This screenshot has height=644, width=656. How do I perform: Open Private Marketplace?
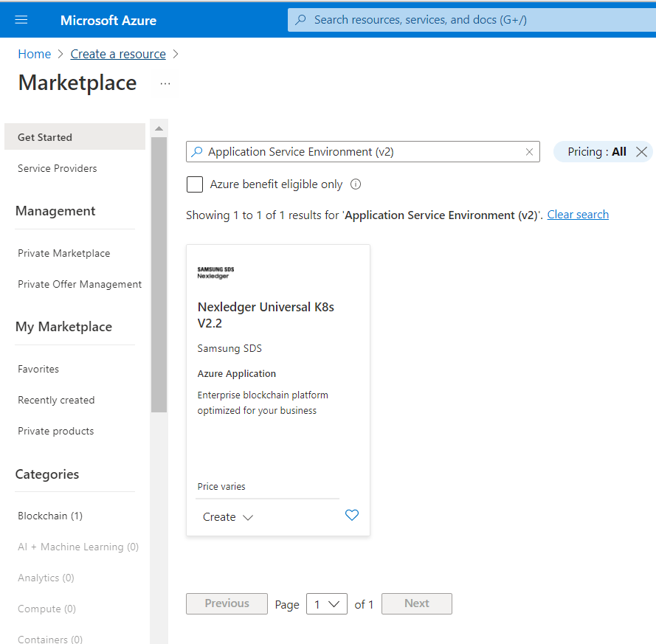[x=63, y=253]
